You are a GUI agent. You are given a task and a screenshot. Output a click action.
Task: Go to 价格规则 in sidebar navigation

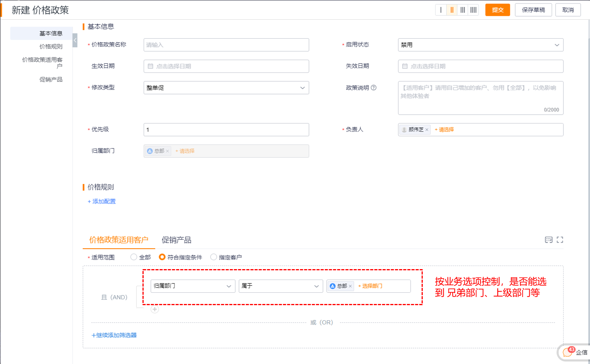tap(51, 46)
